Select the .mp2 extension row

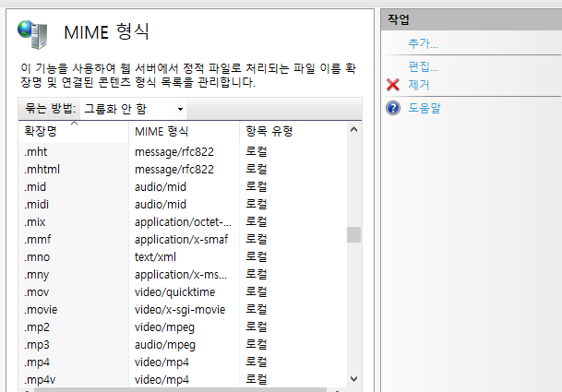click(183, 327)
